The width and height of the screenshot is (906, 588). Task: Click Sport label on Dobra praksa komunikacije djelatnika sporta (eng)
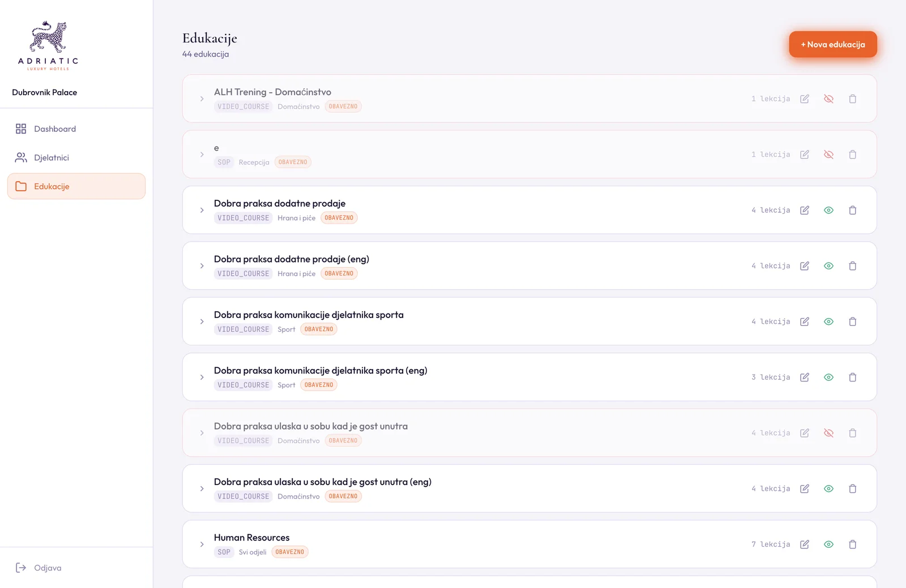[x=287, y=385]
